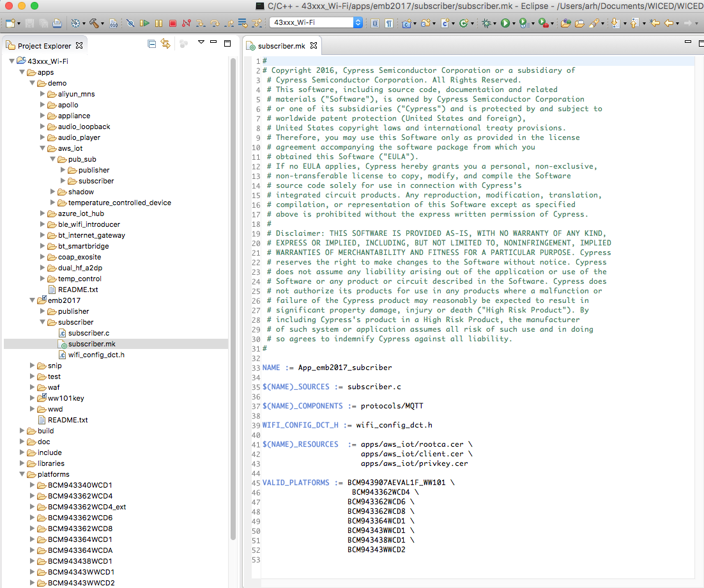Click the red Terminate stop icon
The width and height of the screenshot is (704, 588).
[x=173, y=23]
